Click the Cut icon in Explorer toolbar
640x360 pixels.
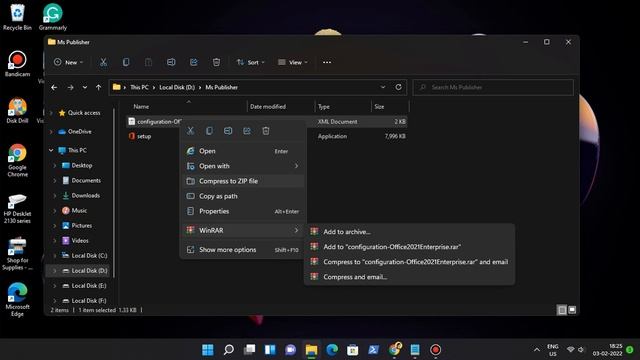(103, 62)
